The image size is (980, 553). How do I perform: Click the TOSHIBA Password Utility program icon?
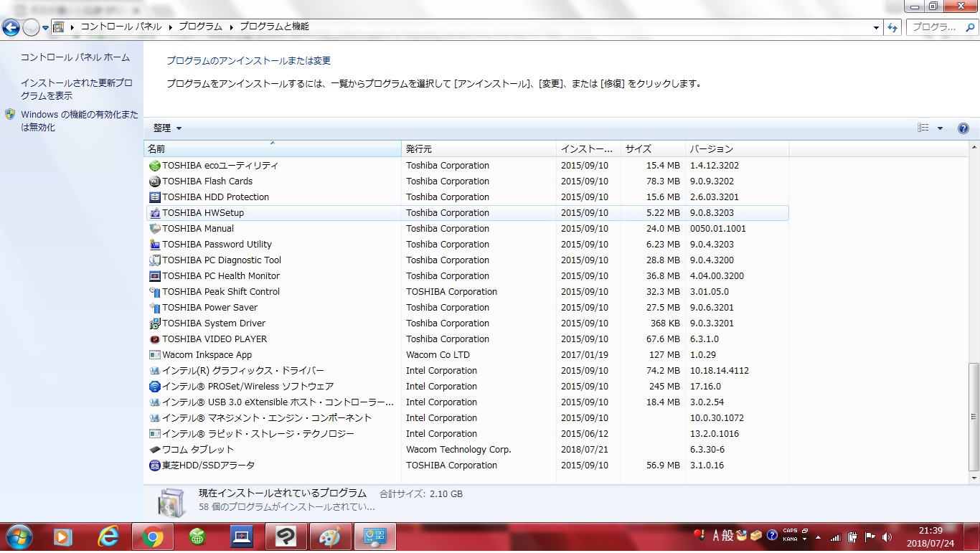coord(155,245)
